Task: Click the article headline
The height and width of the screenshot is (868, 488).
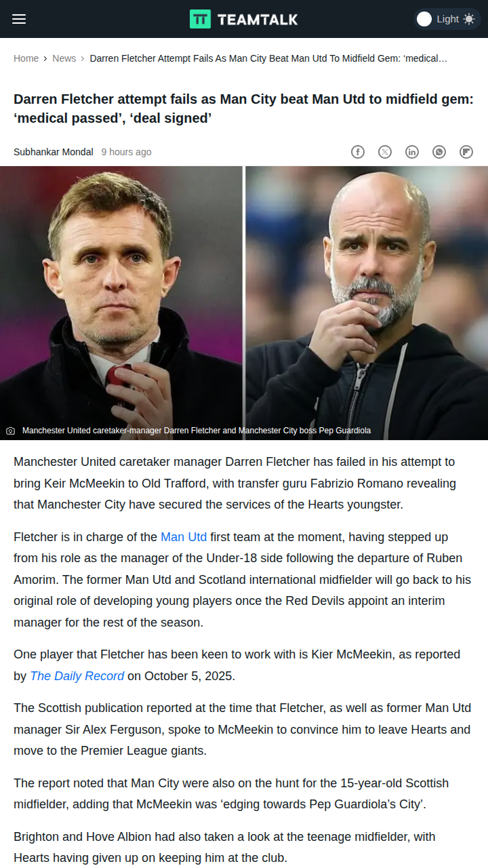Action: pyautogui.click(x=244, y=108)
